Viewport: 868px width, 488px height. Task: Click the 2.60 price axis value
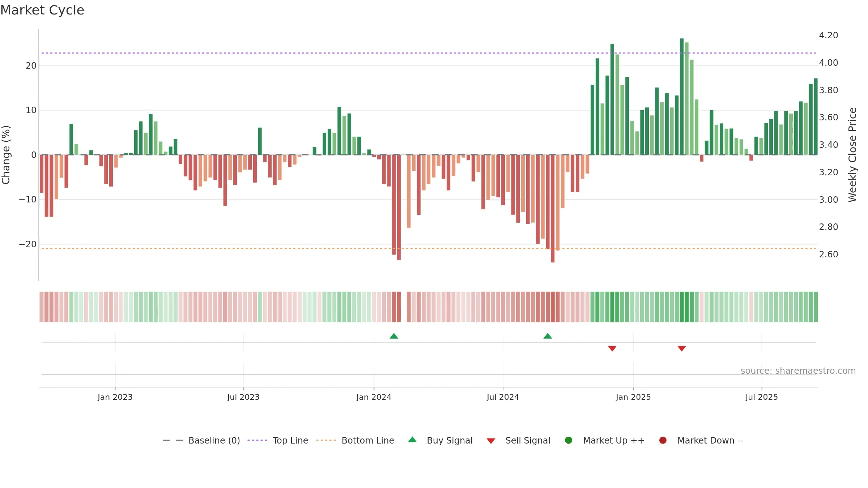pyautogui.click(x=829, y=254)
